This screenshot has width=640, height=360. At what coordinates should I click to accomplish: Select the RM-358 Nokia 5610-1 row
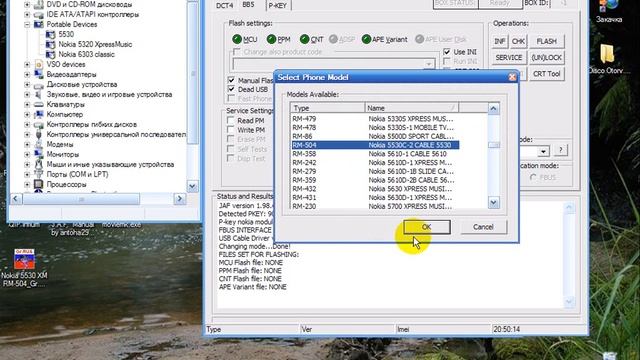click(x=375, y=154)
